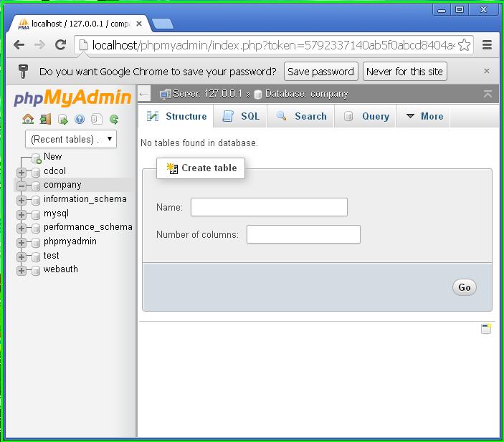This screenshot has height=442, width=504.
Task: Click the Create table legend label
Action: point(201,168)
